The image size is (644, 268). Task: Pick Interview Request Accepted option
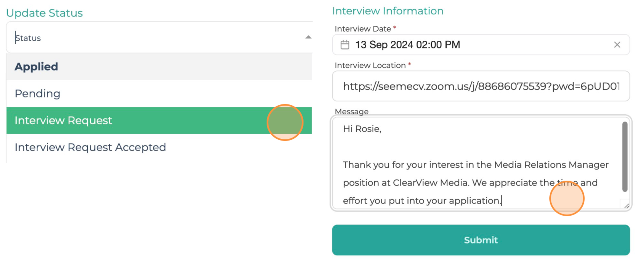point(159,147)
